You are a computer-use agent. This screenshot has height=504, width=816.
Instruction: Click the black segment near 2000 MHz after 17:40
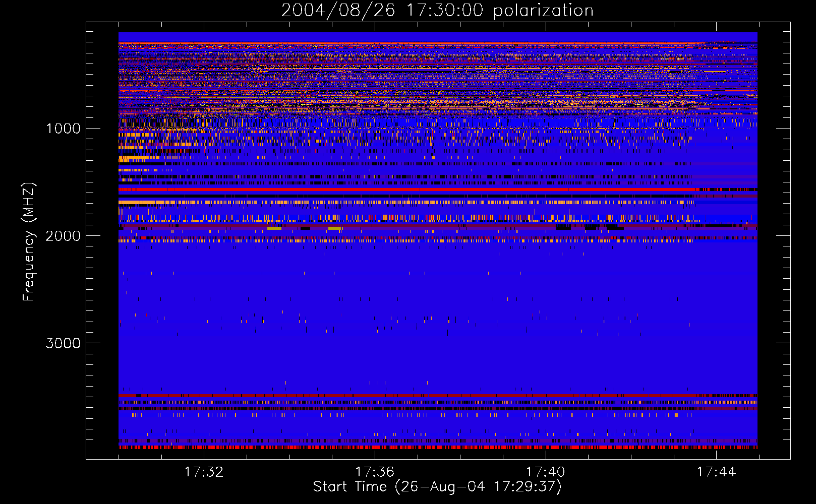pos(563,228)
